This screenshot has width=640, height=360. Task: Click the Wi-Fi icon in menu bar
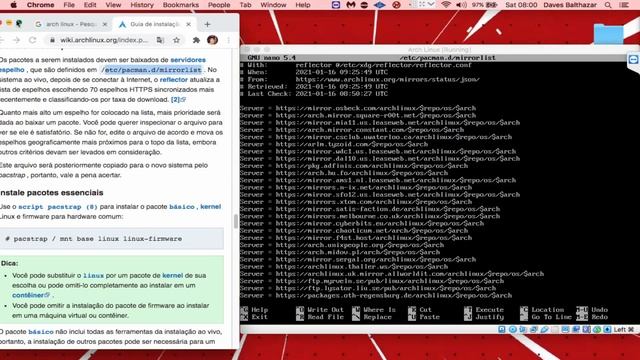point(446,5)
